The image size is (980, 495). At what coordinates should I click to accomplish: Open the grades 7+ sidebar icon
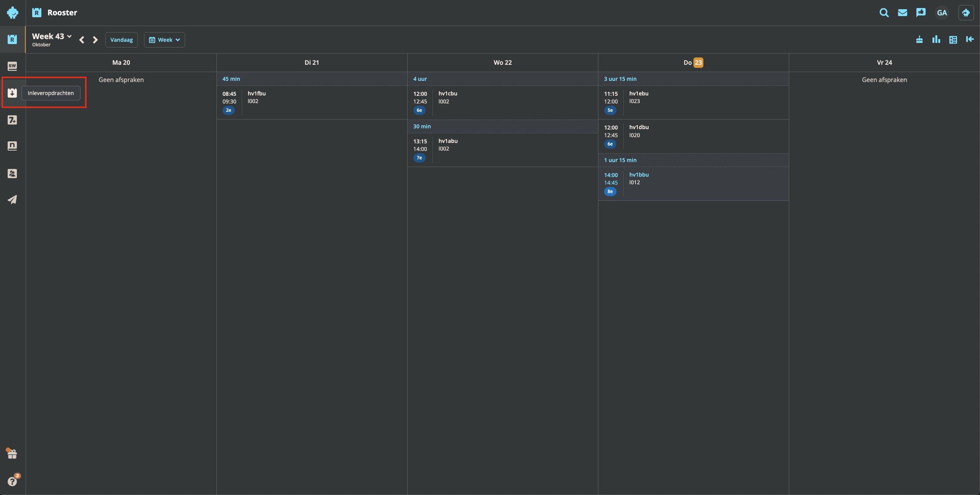click(x=12, y=120)
